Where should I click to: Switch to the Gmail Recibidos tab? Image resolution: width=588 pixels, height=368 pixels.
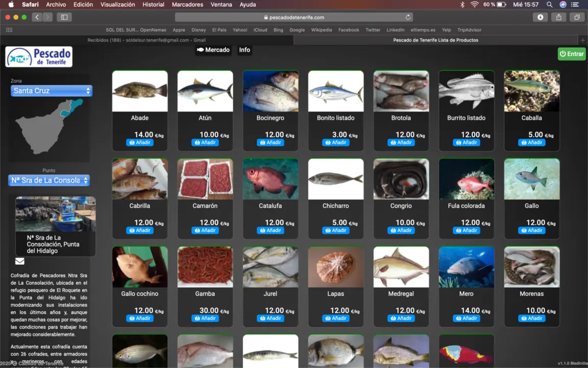click(x=146, y=40)
